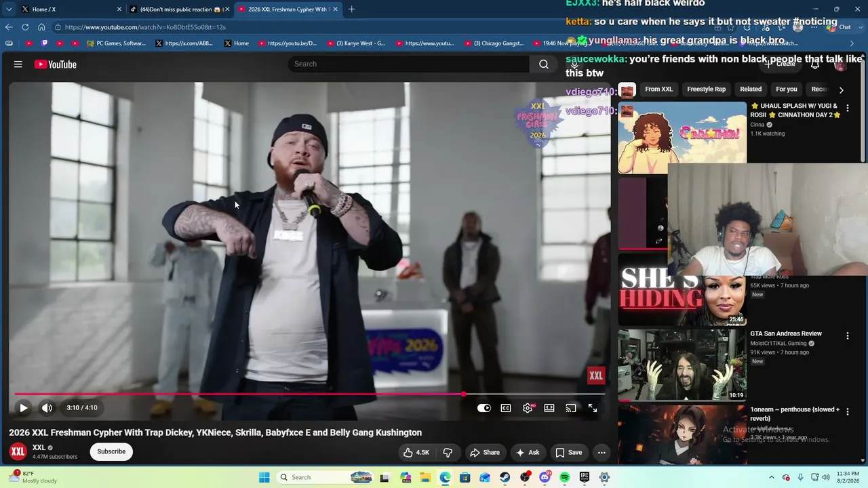Subscribe to the XXL channel
Viewport: 868px width, 488px height.
point(111,451)
